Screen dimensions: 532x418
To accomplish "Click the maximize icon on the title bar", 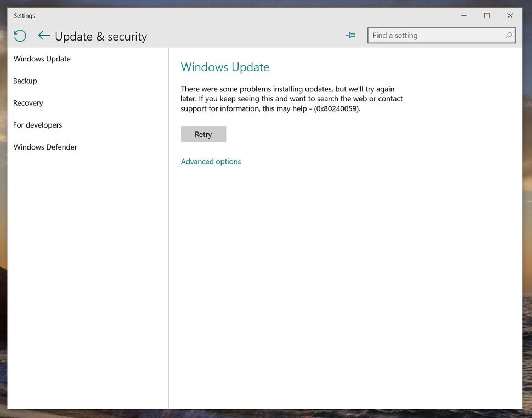I will pyautogui.click(x=486, y=15).
